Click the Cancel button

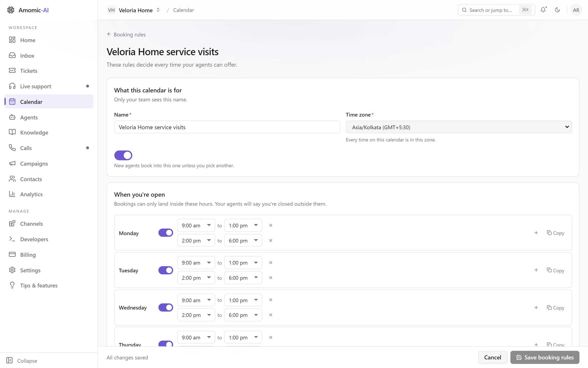tap(492, 357)
